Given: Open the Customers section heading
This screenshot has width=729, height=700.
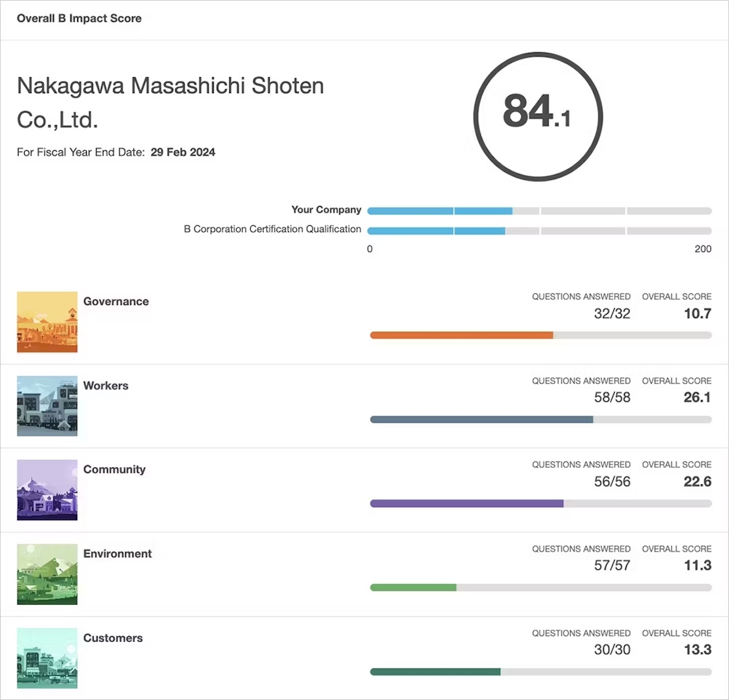Looking at the screenshot, I should click(113, 638).
